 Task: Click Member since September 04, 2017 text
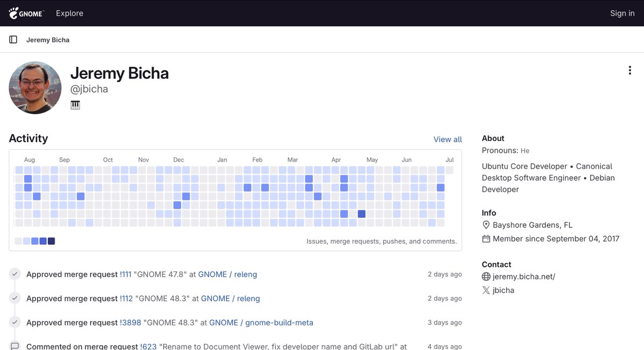(556, 239)
